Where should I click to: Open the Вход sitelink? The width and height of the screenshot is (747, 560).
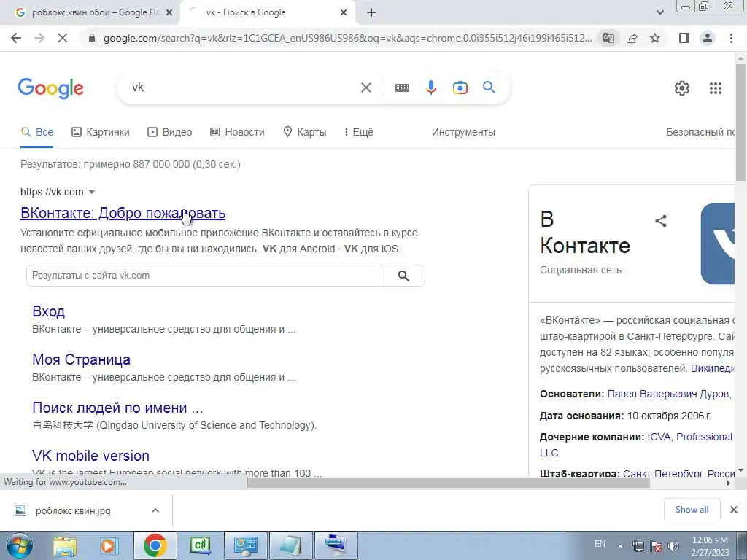point(49,311)
